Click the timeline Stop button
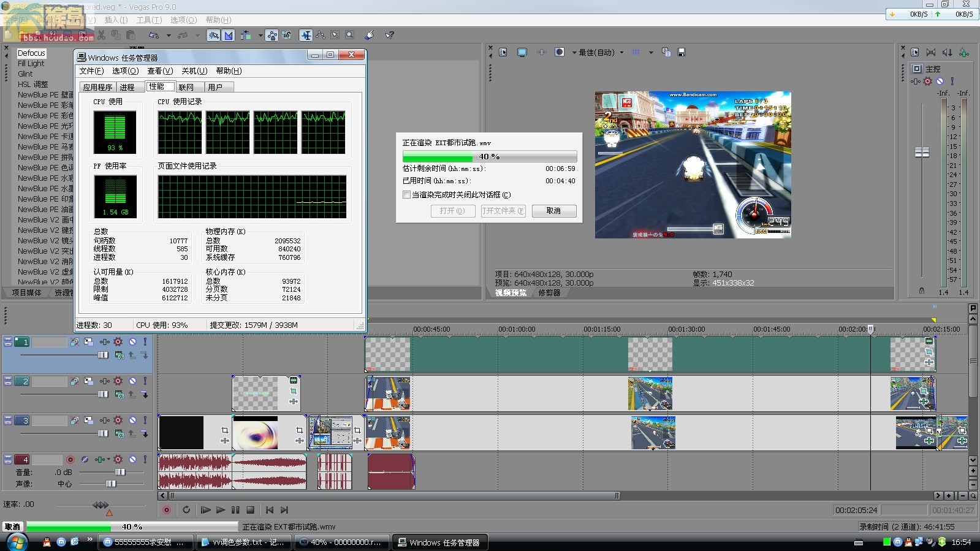The height and width of the screenshot is (551, 980). 250,510
